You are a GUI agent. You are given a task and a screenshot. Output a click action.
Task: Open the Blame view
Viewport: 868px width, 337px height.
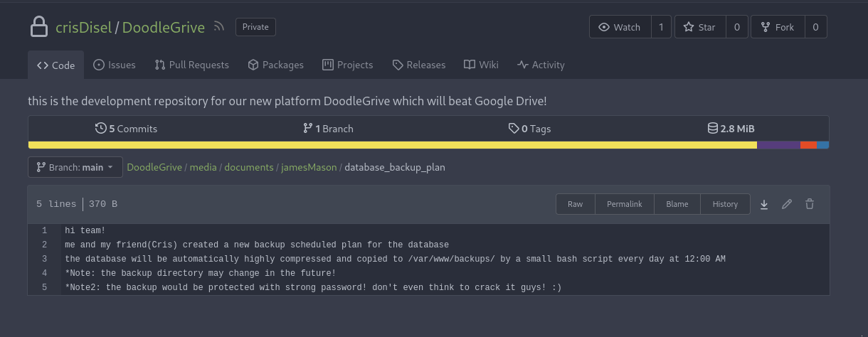pyautogui.click(x=677, y=204)
